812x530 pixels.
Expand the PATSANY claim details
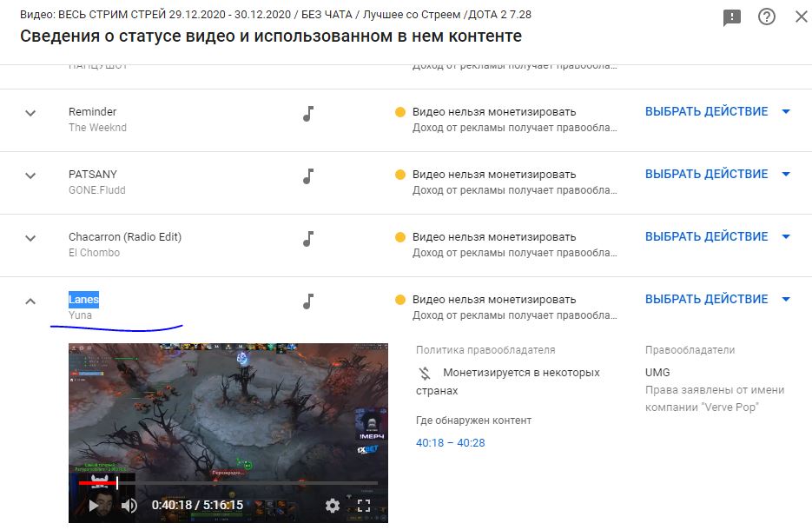coord(30,176)
